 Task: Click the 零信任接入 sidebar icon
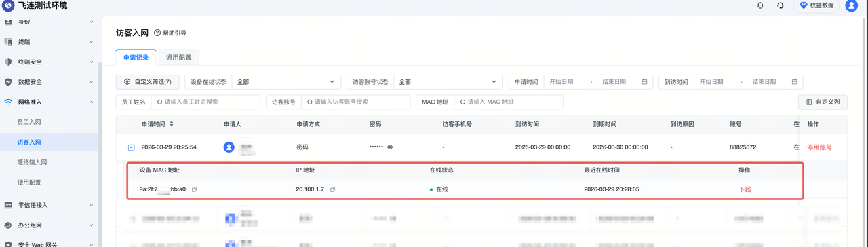coord(8,204)
